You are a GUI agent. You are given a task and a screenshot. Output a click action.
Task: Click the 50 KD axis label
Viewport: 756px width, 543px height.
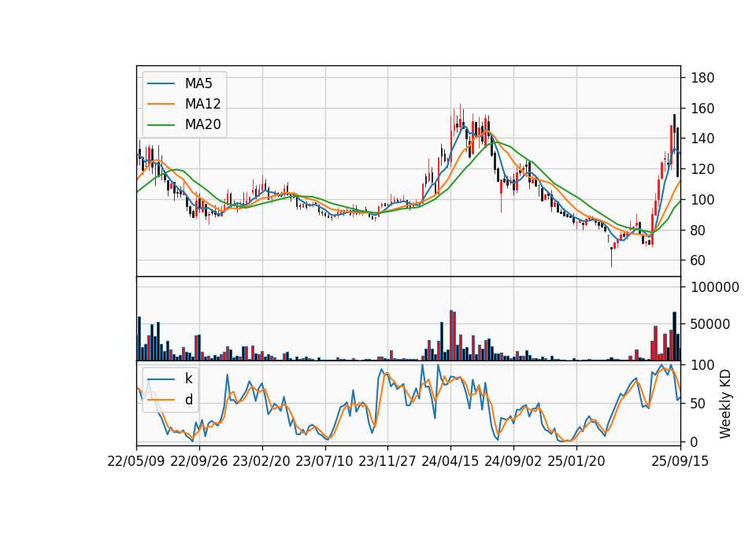[x=699, y=403]
